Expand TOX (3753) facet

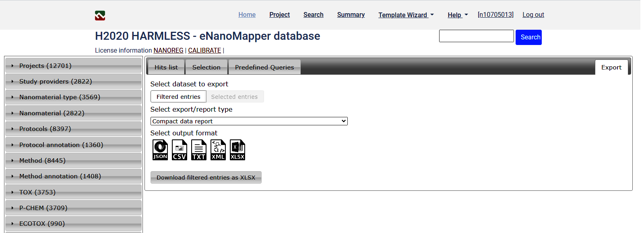pos(73,192)
